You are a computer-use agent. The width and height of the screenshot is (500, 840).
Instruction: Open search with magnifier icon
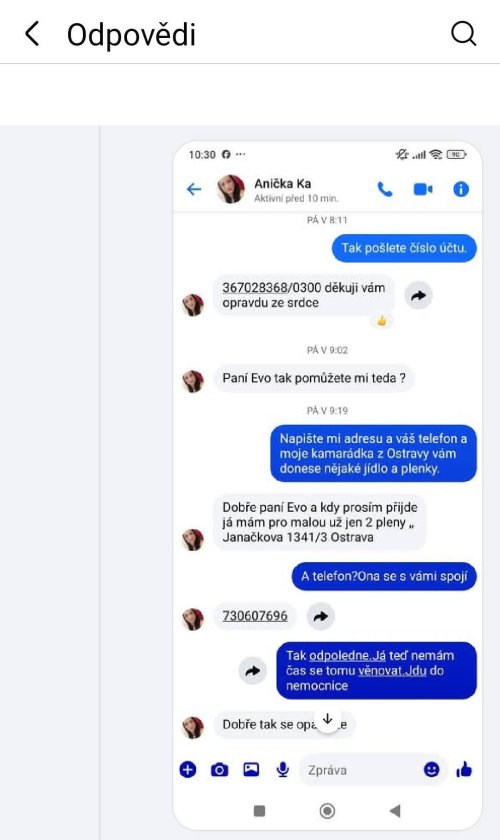tap(464, 34)
